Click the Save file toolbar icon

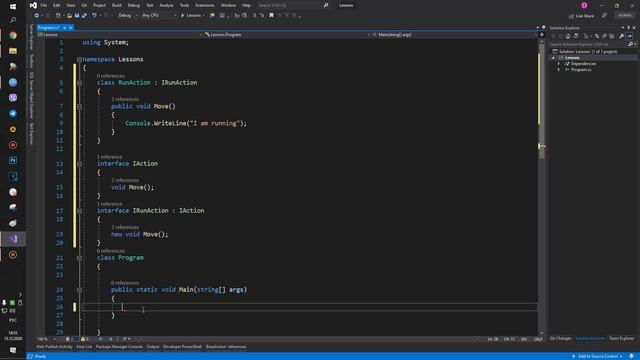77,16
